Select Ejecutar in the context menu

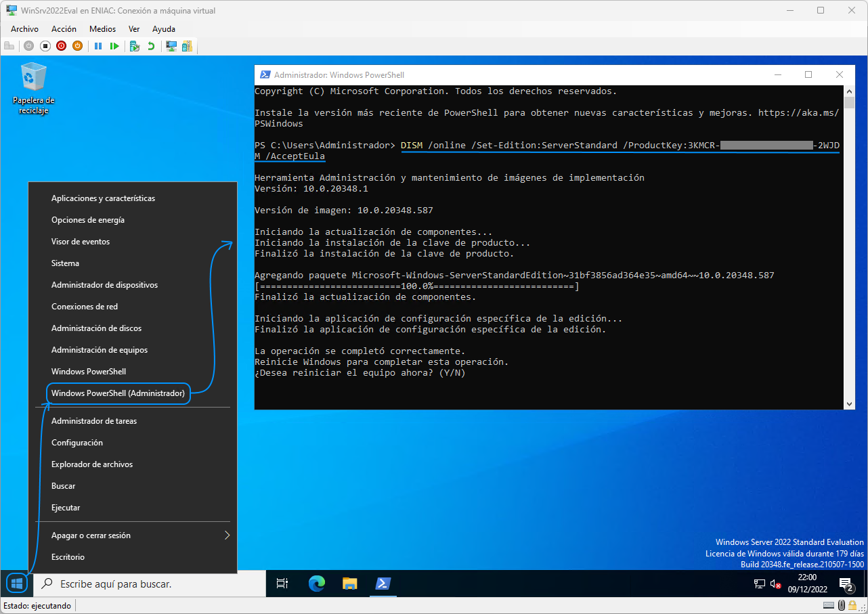coord(133,508)
